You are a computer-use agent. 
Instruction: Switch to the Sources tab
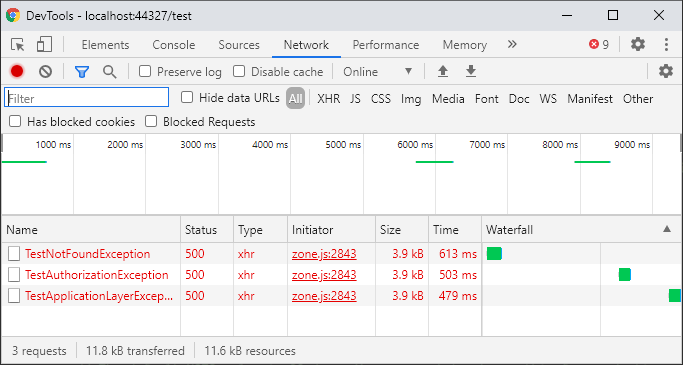pos(239,45)
